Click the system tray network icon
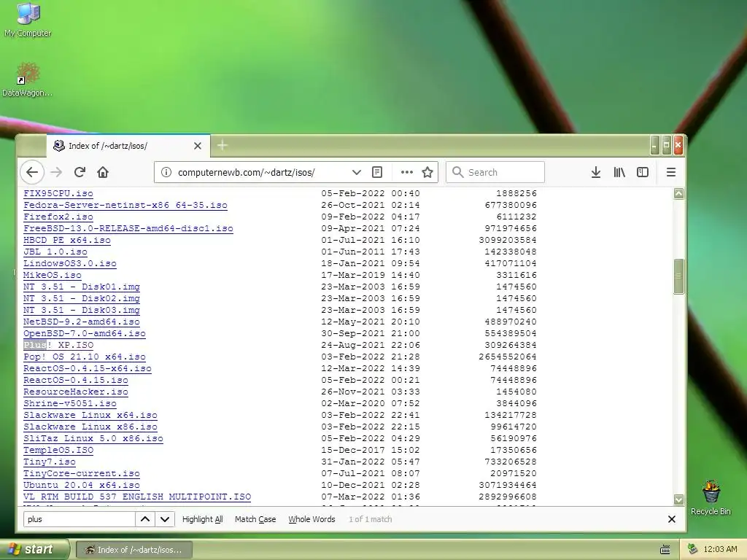Image resolution: width=747 pixels, height=560 pixels. pyautogui.click(x=692, y=549)
